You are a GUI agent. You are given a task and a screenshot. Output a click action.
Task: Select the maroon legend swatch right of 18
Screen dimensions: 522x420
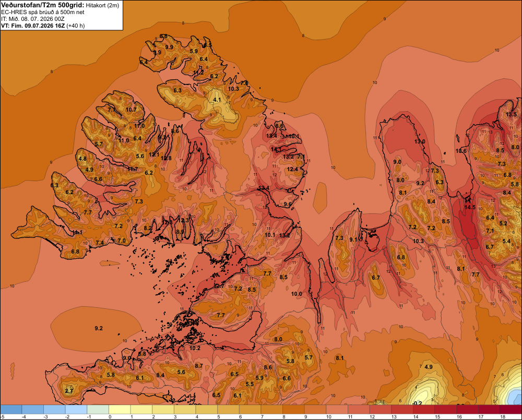(x=511, y=410)
